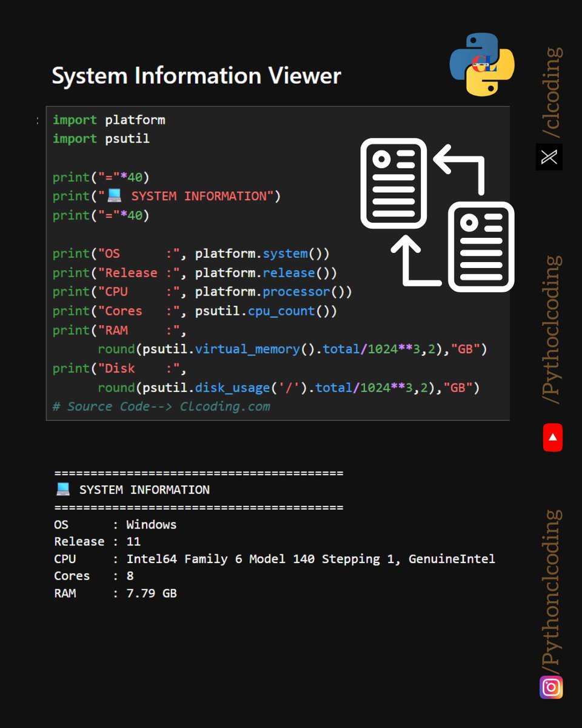Click the first print("="*40) line
The width and height of the screenshot is (582, 728).
(x=101, y=177)
